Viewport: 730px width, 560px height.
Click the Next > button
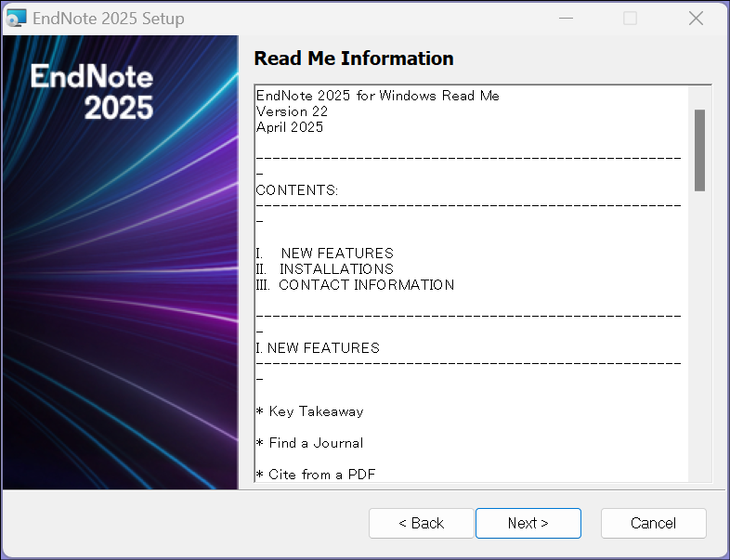pyautogui.click(x=528, y=523)
